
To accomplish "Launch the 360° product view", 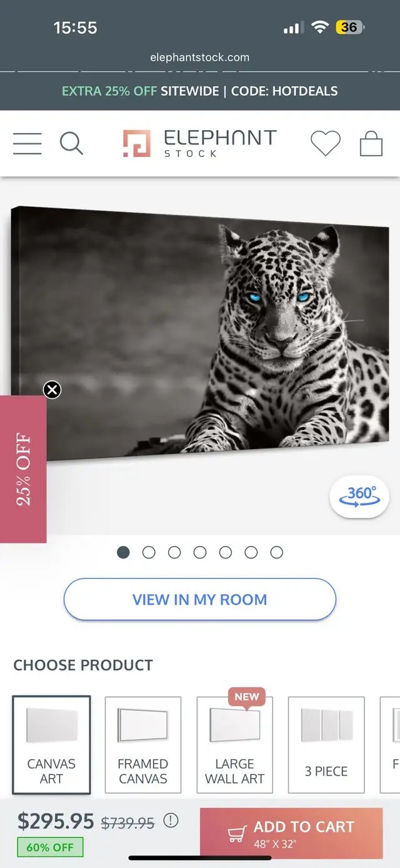I will pos(359,497).
